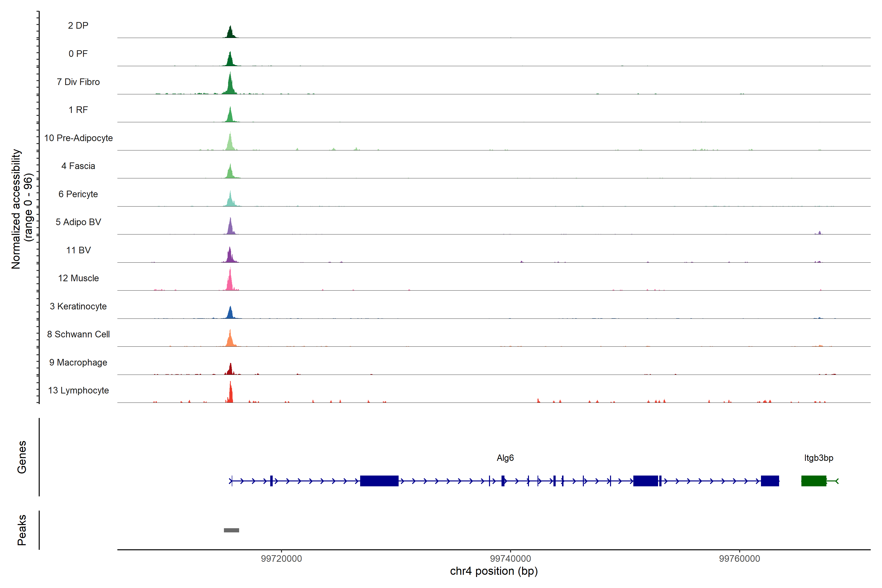882x588 pixels.
Task: Click the chr4 position (bp) axis title
Action: (493, 571)
